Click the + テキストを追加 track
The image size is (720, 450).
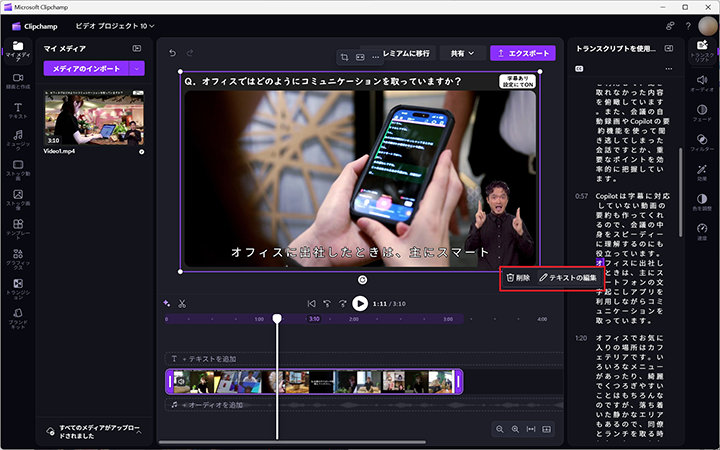click(364, 359)
